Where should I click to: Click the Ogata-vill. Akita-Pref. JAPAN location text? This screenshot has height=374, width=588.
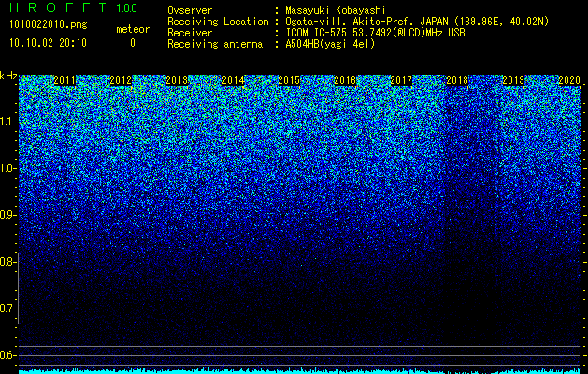click(417, 22)
